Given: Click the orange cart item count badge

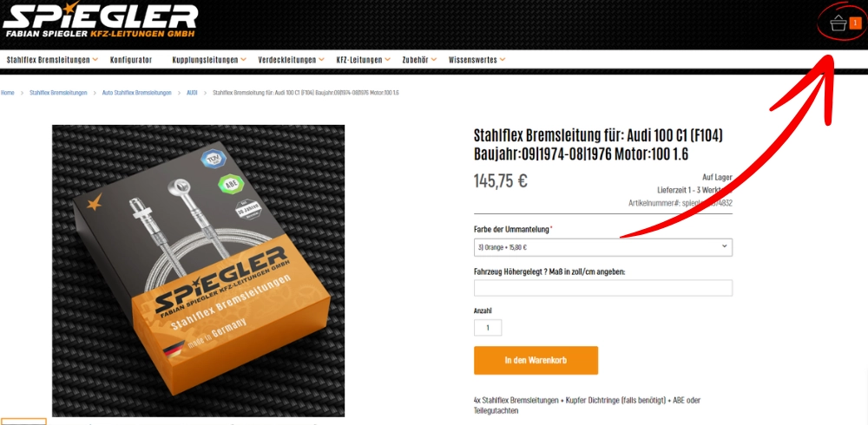Looking at the screenshot, I should (x=855, y=23).
